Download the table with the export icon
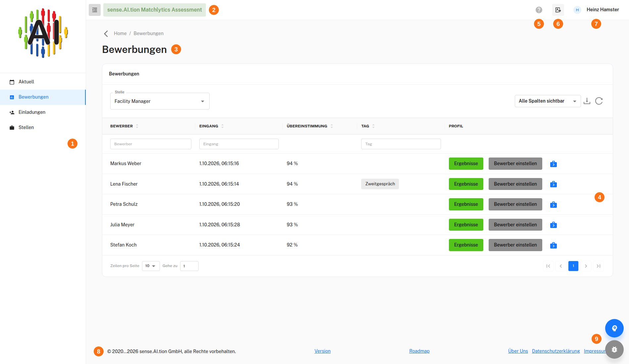Image resolution: width=629 pixels, height=364 pixels. (x=587, y=101)
